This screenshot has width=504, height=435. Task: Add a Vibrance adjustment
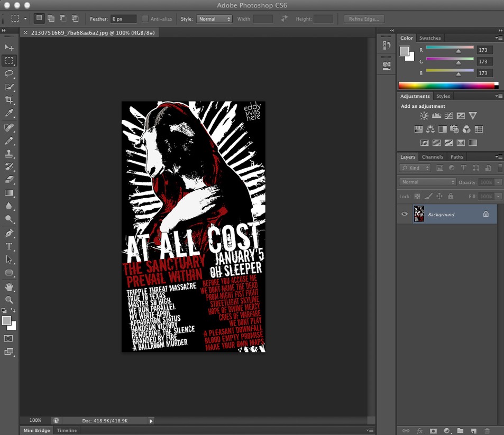point(473,116)
